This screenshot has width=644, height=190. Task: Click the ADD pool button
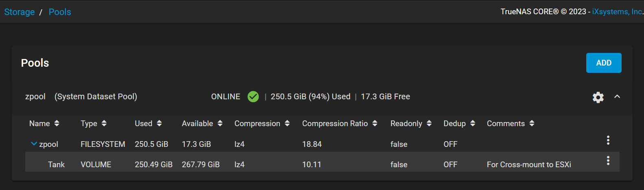click(604, 63)
